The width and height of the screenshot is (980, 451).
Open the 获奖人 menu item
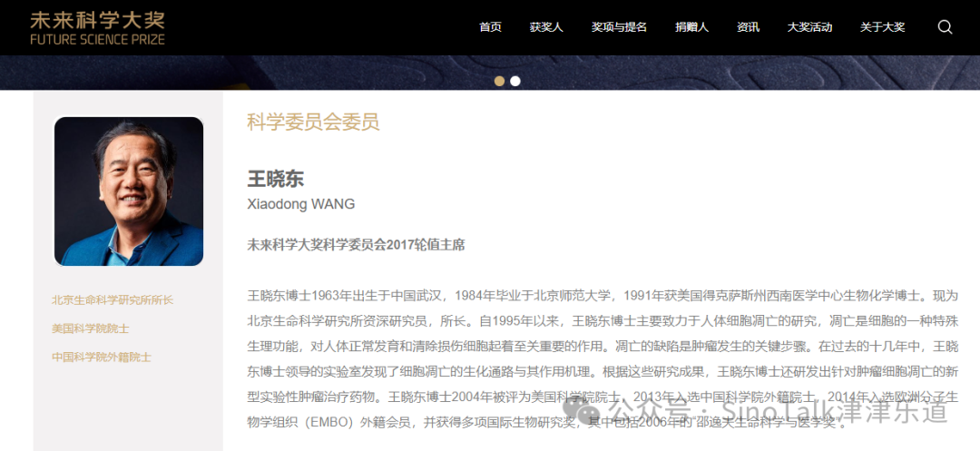tap(546, 27)
